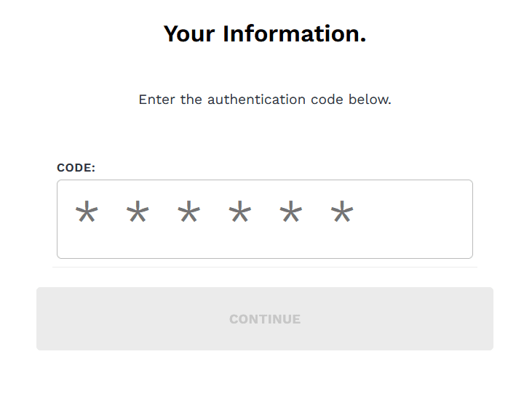Click the word "Enter" in the instruction
The height and width of the screenshot is (394, 532).
click(156, 100)
